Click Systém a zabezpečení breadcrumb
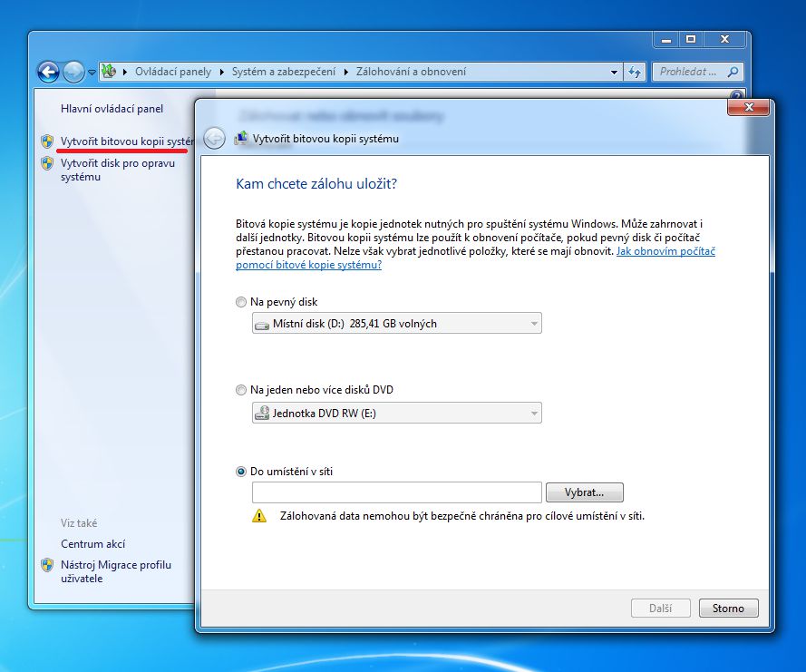This screenshot has width=806, height=672. tap(283, 72)
